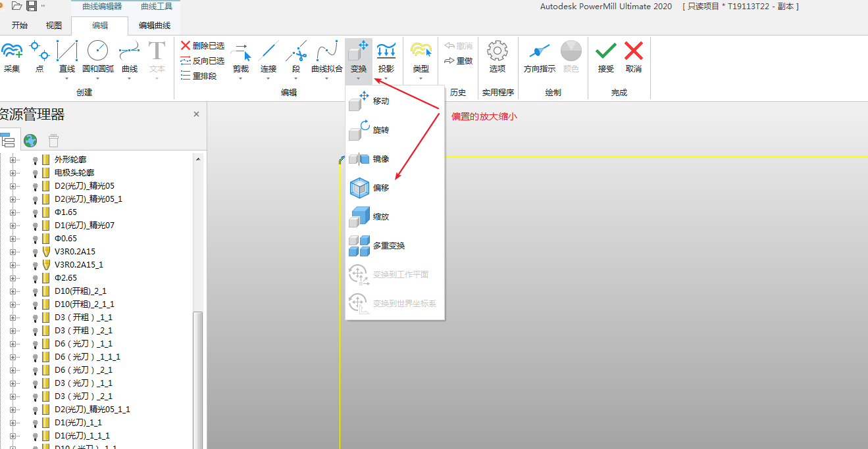Image resolution: width=868 pixels, height=449 pixels.
Task: Toggle lightbulb for V3R0.2A15_1
Action: tap(35, 265)
